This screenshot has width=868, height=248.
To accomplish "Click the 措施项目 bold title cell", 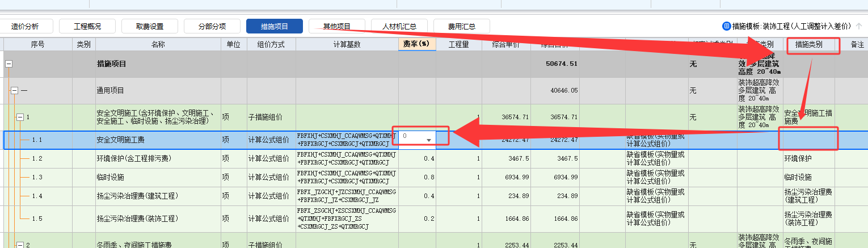I will click(x=158, y=64).
